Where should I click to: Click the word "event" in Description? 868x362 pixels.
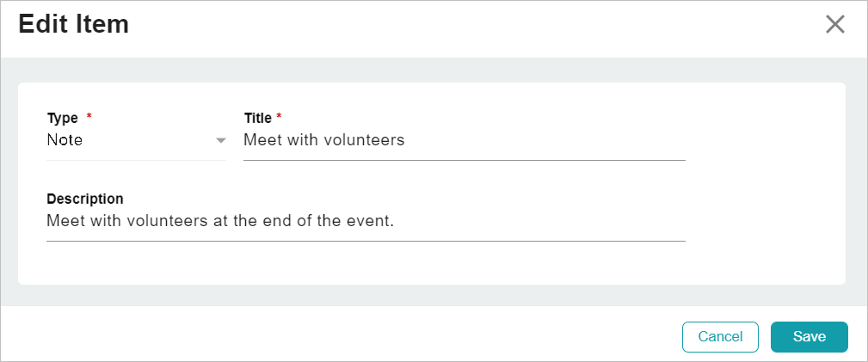click(x=370, y=221)
